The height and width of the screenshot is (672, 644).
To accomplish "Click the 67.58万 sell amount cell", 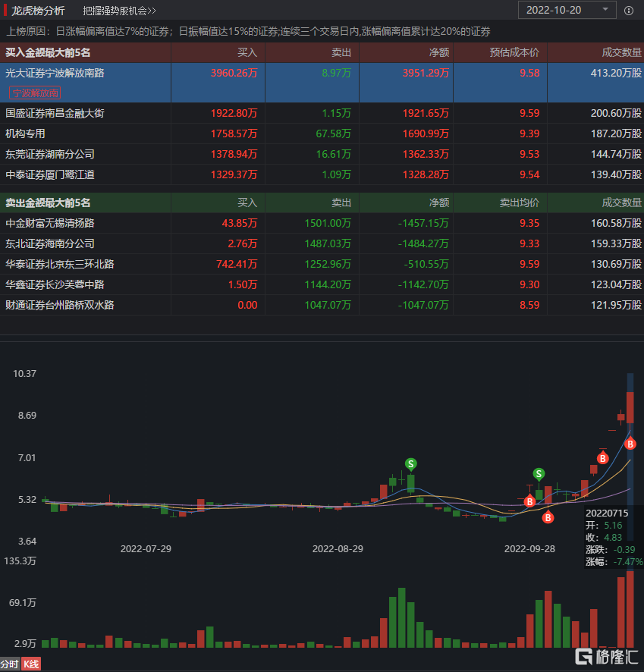I will coord(333,133).
